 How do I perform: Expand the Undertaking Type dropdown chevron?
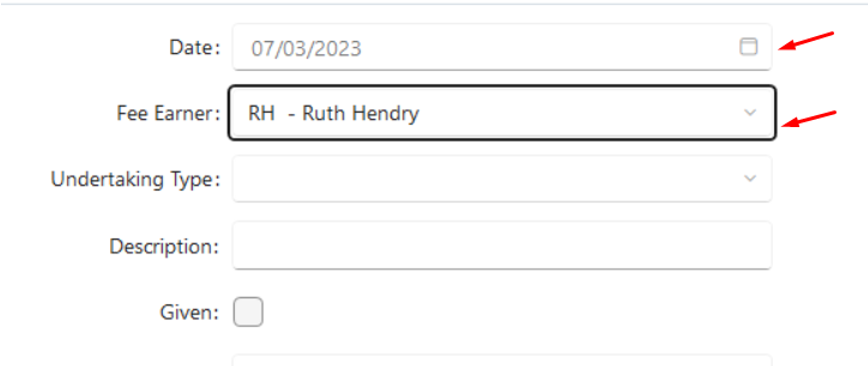click(750, 178)
